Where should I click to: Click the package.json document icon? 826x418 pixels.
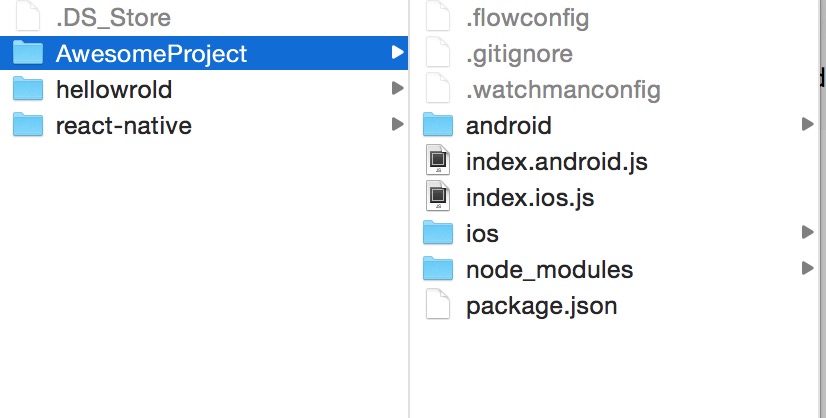point(438,304)
